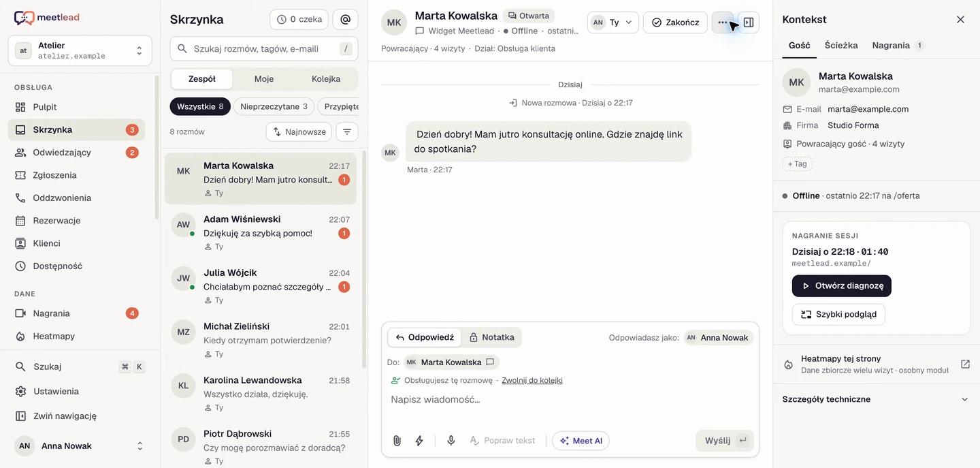This screenshot has width=980, height=468.
Task: Open external link icon for Heatmapy tej strony
Action: click(965, 364)
